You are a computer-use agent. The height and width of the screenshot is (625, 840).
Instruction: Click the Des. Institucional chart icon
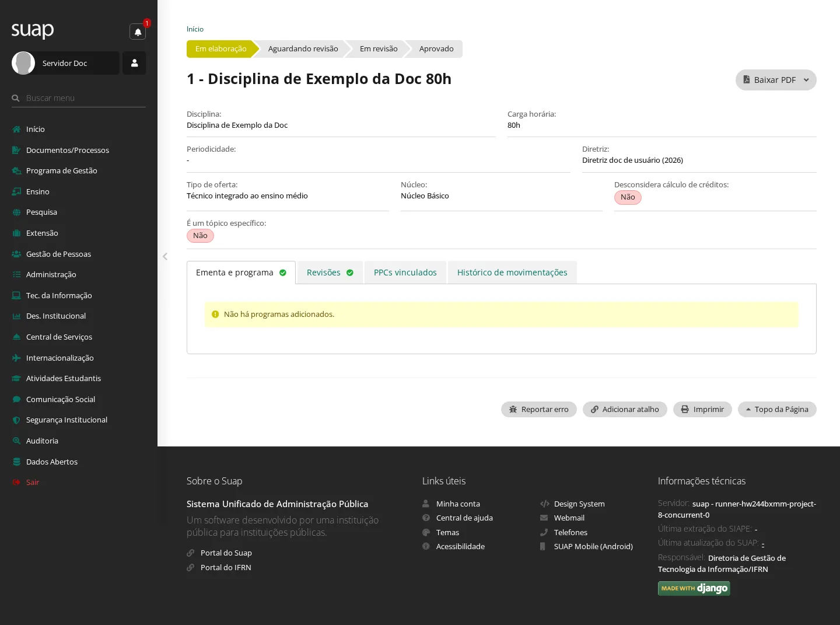16,316
